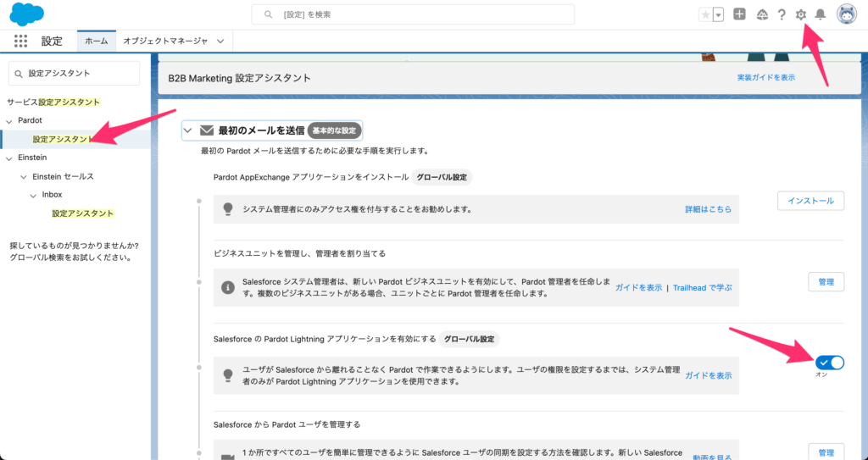Click the ビジネスユニットを管理し、管理者を割り当てる heading
This screenshot has width=868, height=460.
tap(299, 253)
